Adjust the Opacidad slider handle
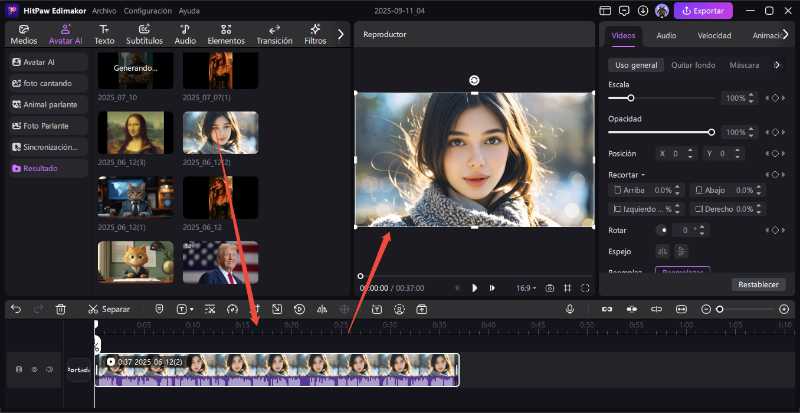The image size is (800, 413). tap(712, 132)
